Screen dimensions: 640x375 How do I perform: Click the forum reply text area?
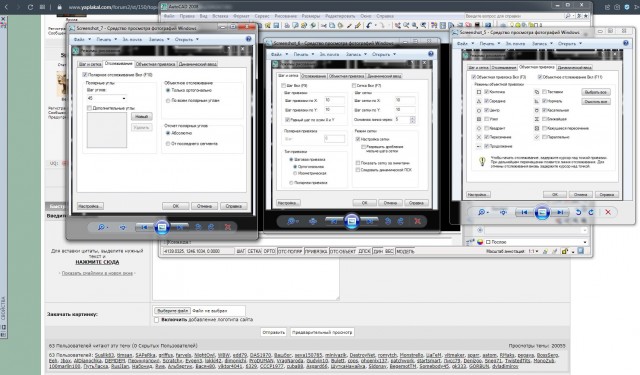(246, 280)
